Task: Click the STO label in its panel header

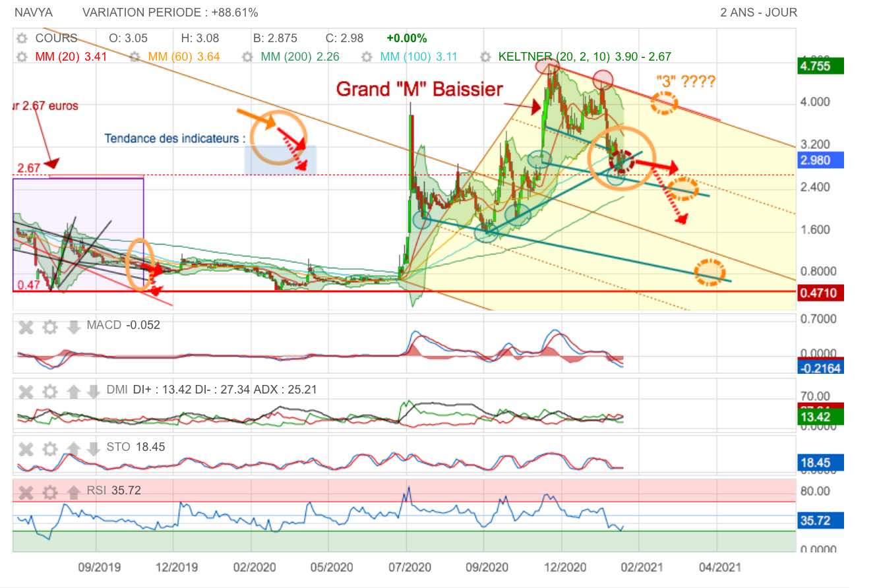Action: tap(118, 448)
